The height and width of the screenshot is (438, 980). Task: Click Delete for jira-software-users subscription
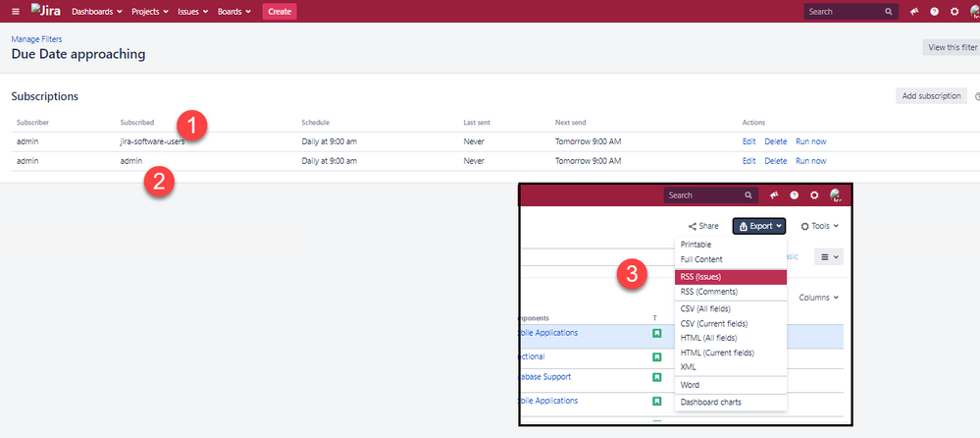[776, 141]
